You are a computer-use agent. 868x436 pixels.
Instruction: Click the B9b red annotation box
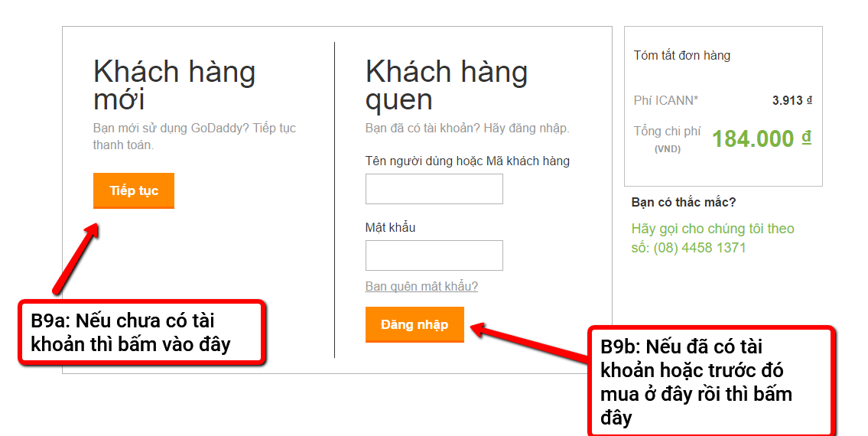(x=710, y=382)
